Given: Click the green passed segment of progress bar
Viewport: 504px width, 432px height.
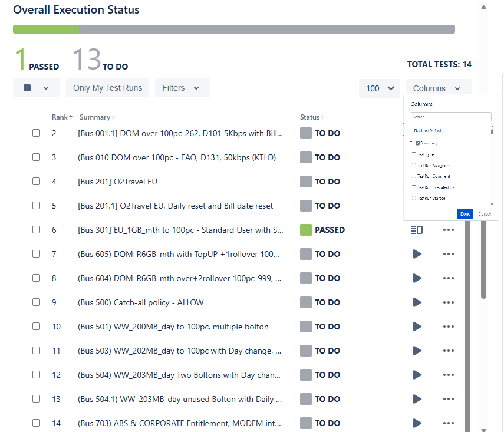Looking at the screenshot, I should (x=45, y=29).
